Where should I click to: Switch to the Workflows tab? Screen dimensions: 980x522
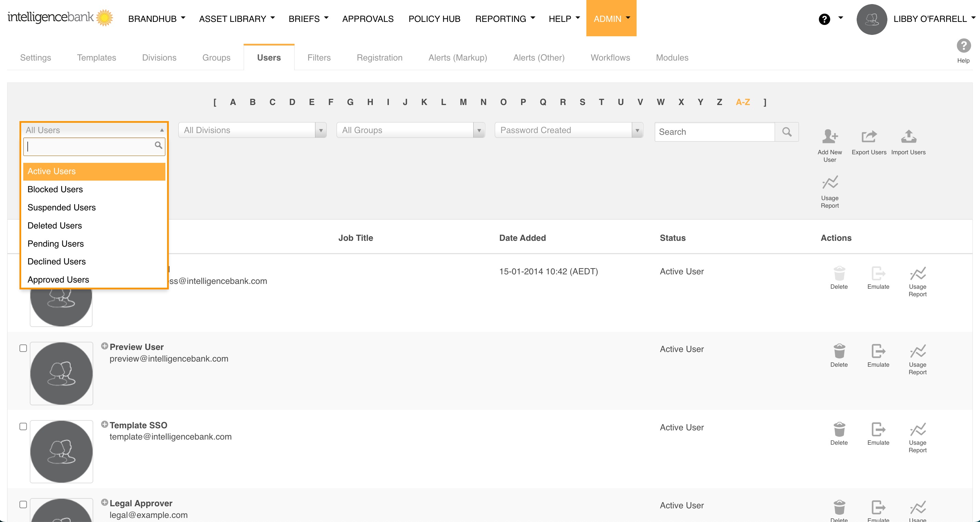click(610, 57)
